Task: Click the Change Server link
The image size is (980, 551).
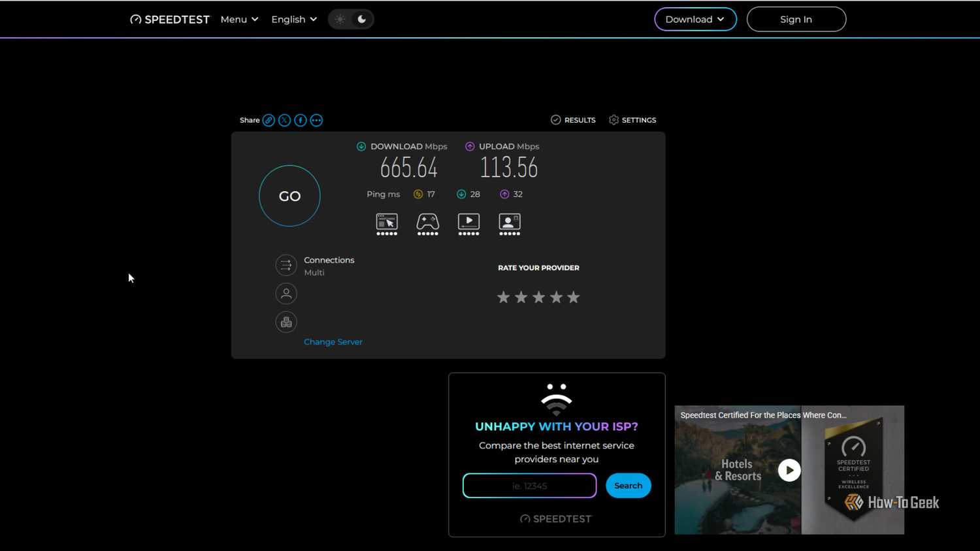Action: coord(333,342)
